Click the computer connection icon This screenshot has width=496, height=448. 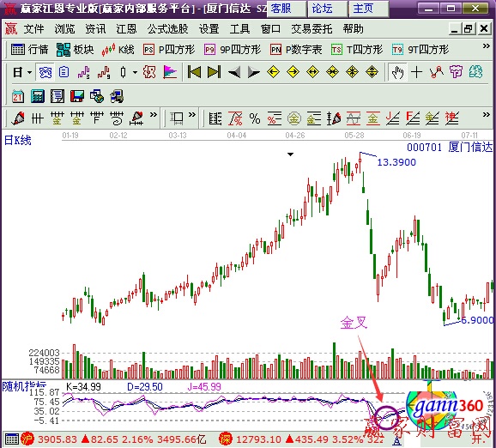click(x=117, y=96)
